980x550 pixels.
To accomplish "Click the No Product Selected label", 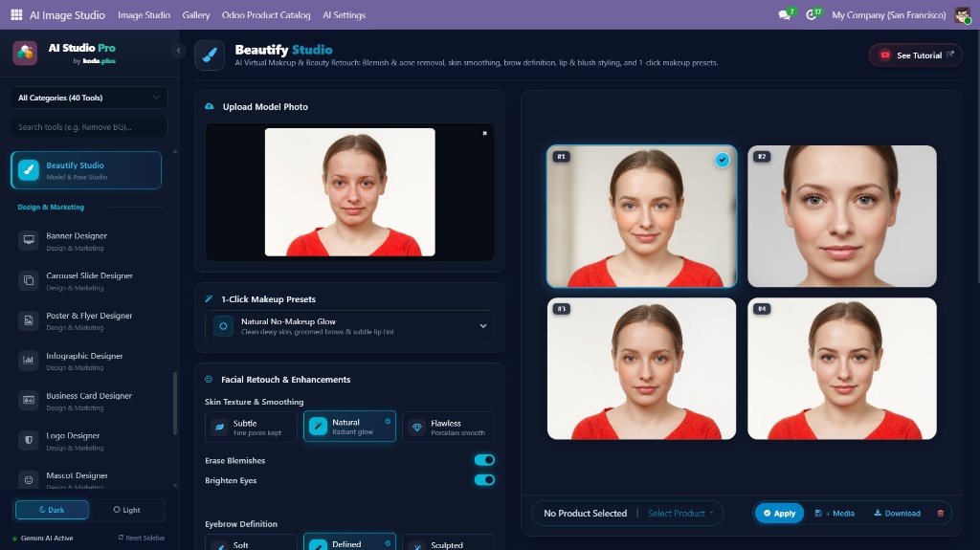I will click(x=585, y=513).
